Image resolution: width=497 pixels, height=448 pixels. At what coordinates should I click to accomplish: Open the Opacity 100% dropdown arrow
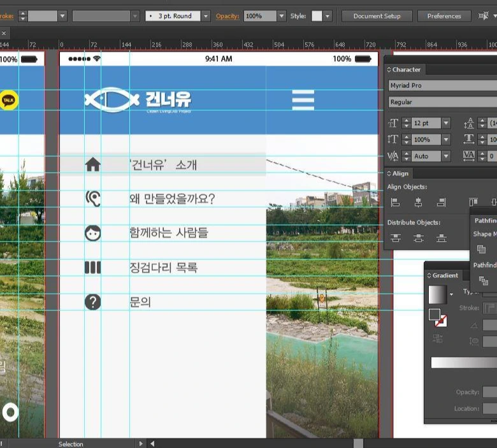(x=282, y=16)
